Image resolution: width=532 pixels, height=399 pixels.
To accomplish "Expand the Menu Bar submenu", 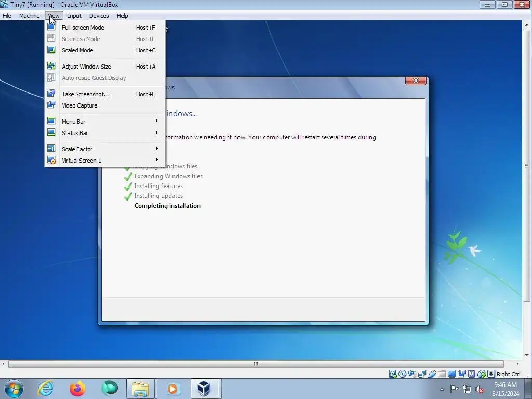I will click(x=105, y=122).
